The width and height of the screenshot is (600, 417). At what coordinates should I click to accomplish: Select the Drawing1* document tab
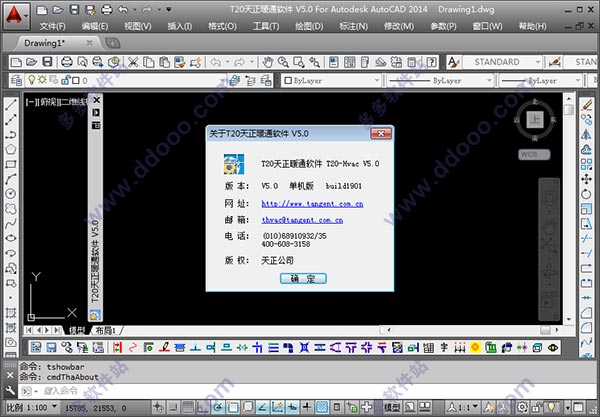point(45,43)
